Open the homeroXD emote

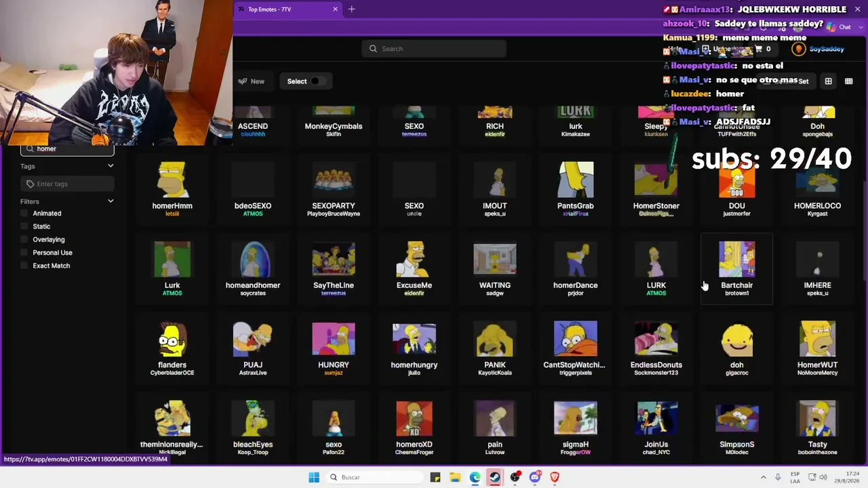pos(414,428)
